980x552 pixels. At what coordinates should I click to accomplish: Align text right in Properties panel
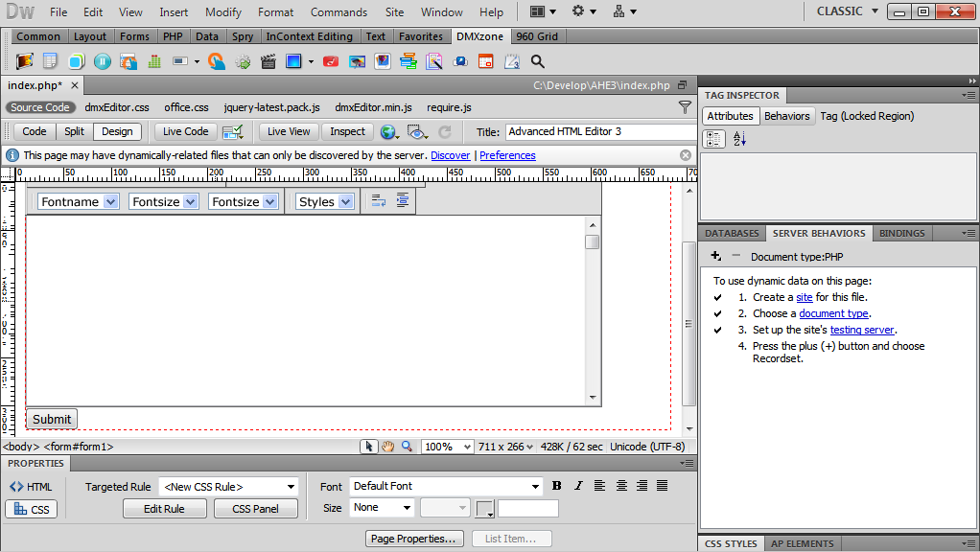click(642, 486)
